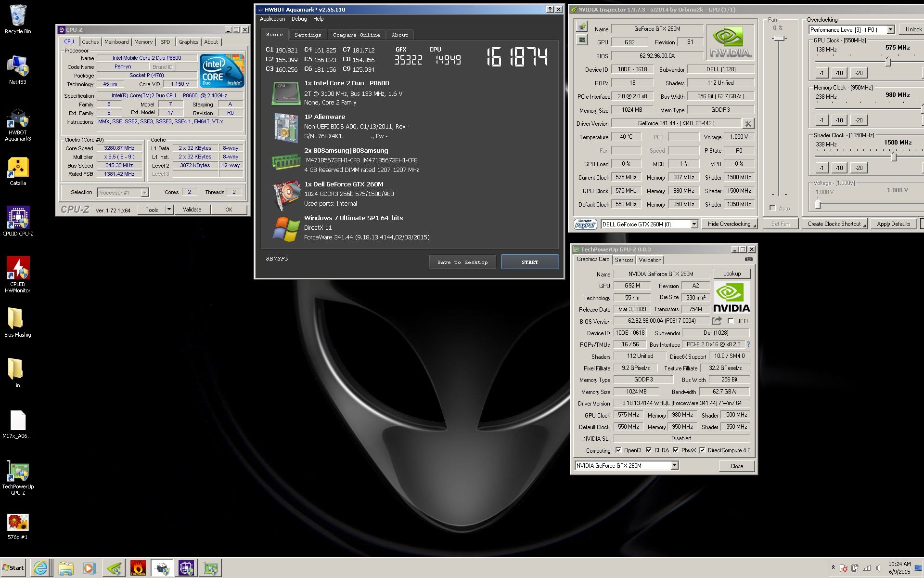Click the NVIDIA Inspector top-left screenshot icon
Screen dimensions: 924x578
pos(582,26)
